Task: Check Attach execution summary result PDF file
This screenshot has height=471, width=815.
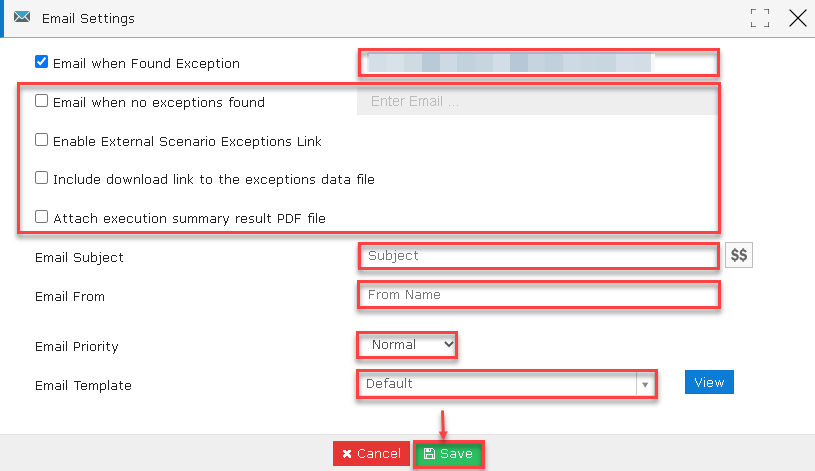Action: click(x=42, y=217)
